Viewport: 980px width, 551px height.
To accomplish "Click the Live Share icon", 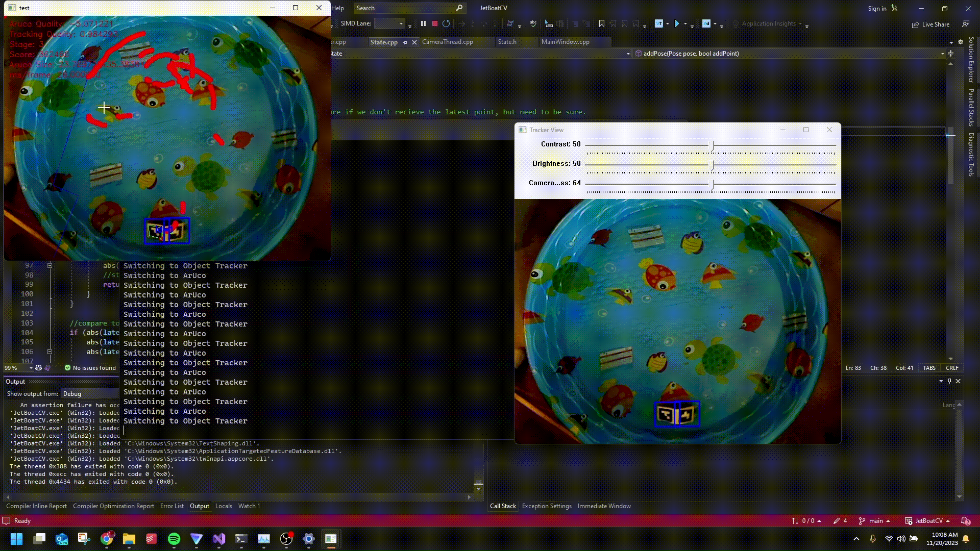I will click(x=916, y=24).
